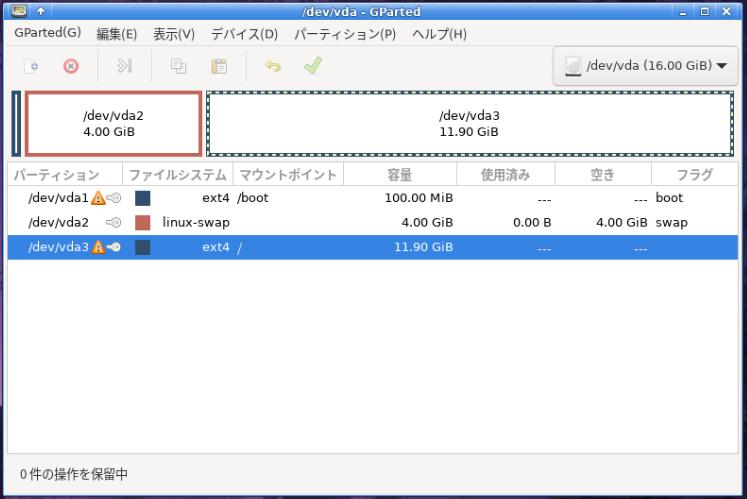The width and height of the screenshot is (747, 499).
Task: Open the 表示(V) menu
Action: [174, 34]
